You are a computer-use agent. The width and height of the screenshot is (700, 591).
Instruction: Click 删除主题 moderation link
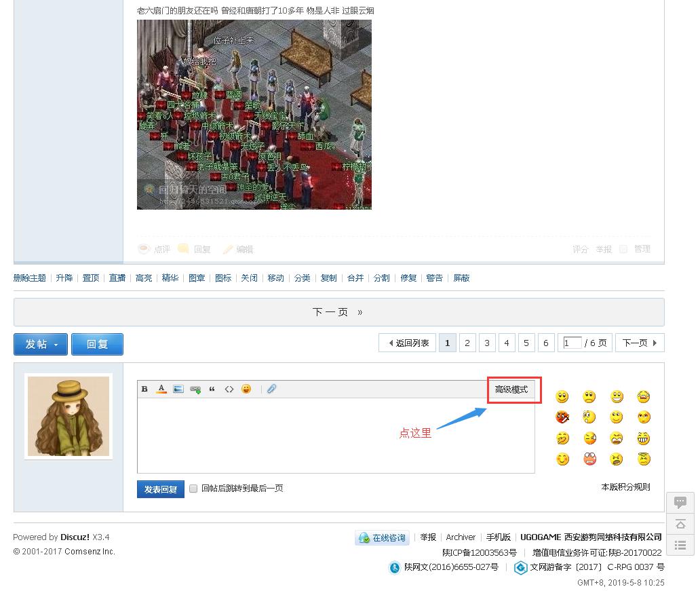pos(29,278)
